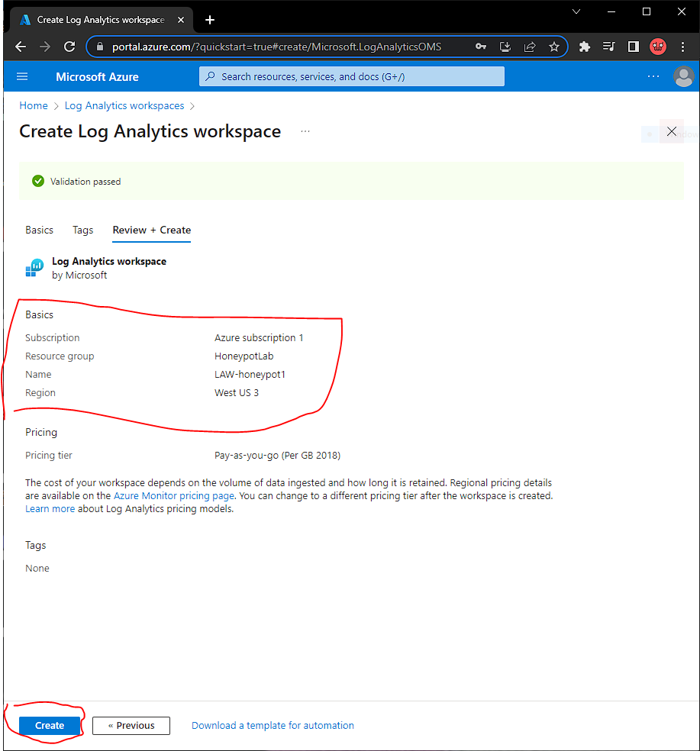This screenshot has width=700, height=751.
Task: Toggle browser side panel icon
Action: [x=634, y=47]
